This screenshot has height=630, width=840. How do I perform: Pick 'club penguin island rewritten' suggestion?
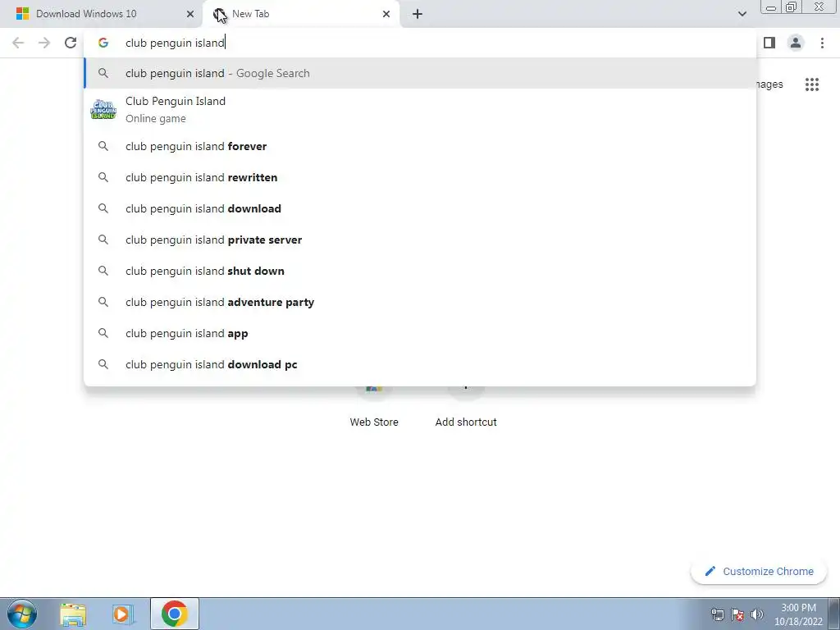pyautogui.click(x=420, y=177)
